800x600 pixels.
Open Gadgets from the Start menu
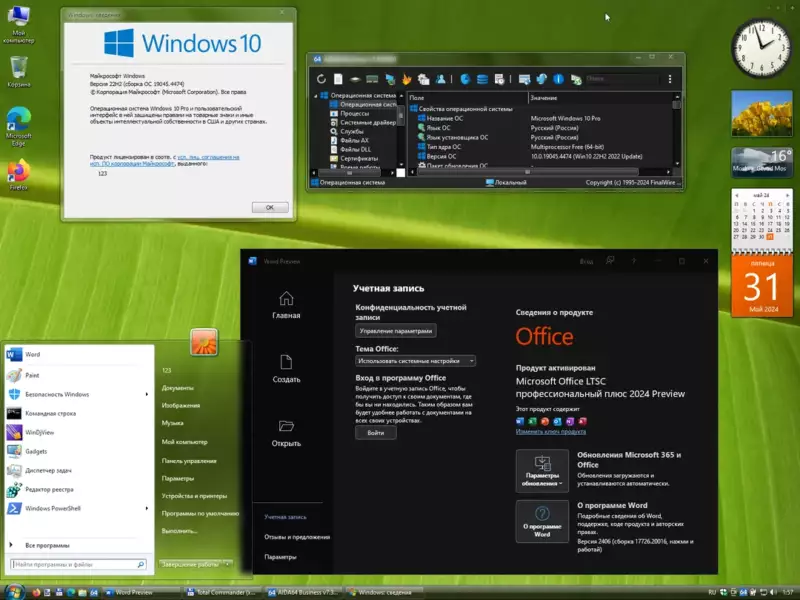(79, 451)
